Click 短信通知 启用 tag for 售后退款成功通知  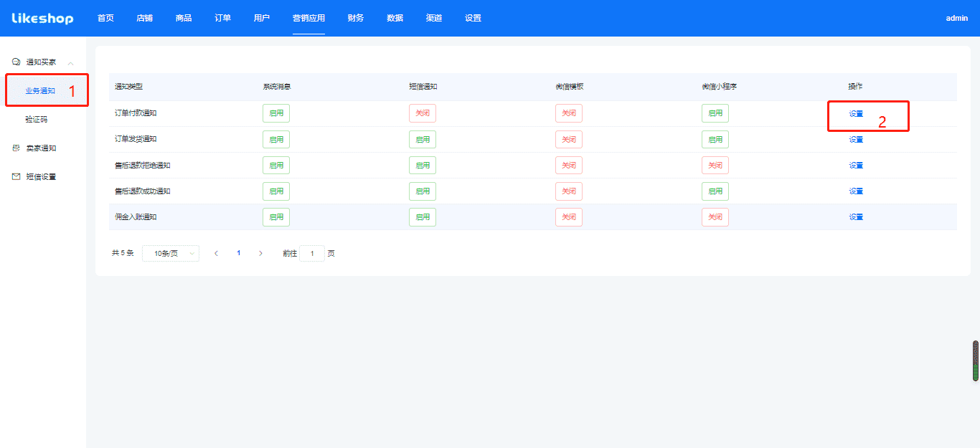point(423,191)
